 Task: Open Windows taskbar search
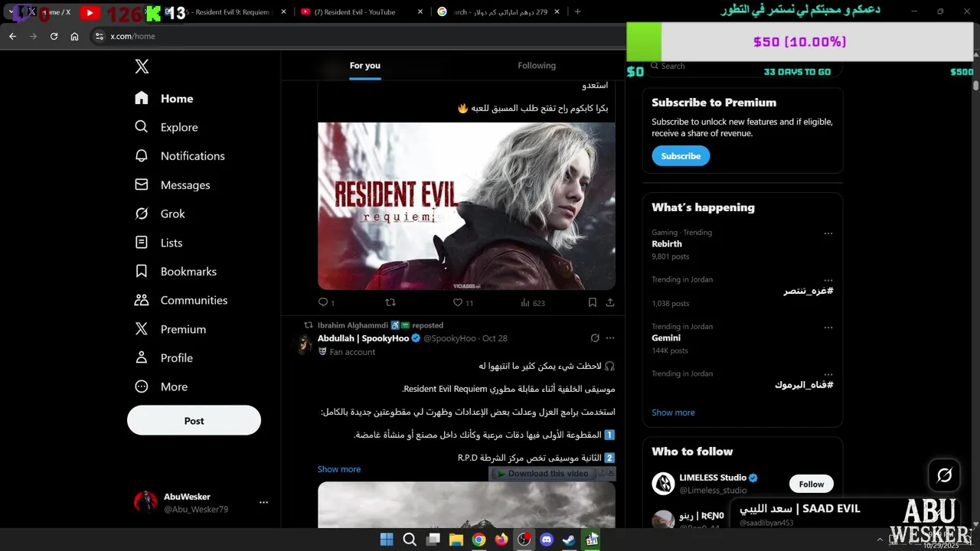(410, 540)
